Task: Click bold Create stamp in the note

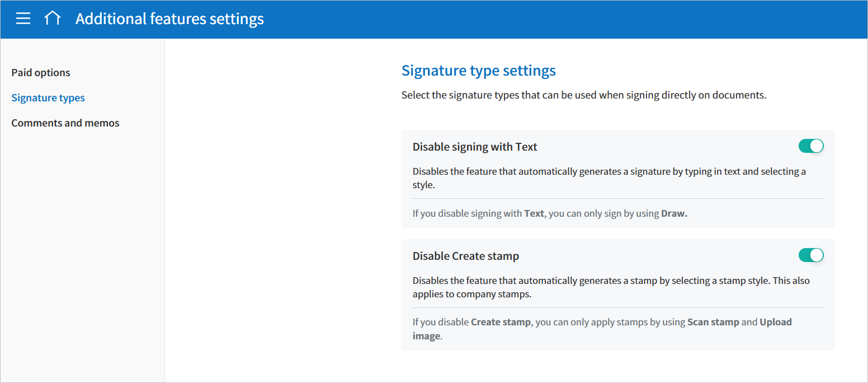Action: point(501,322)
